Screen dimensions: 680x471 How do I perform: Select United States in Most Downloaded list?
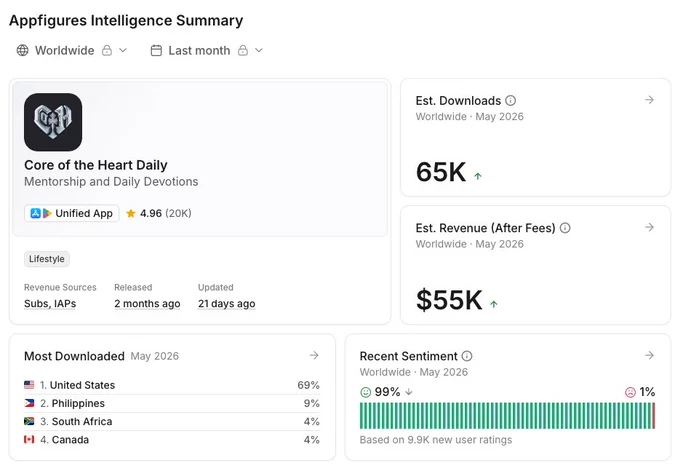point(172,385)
